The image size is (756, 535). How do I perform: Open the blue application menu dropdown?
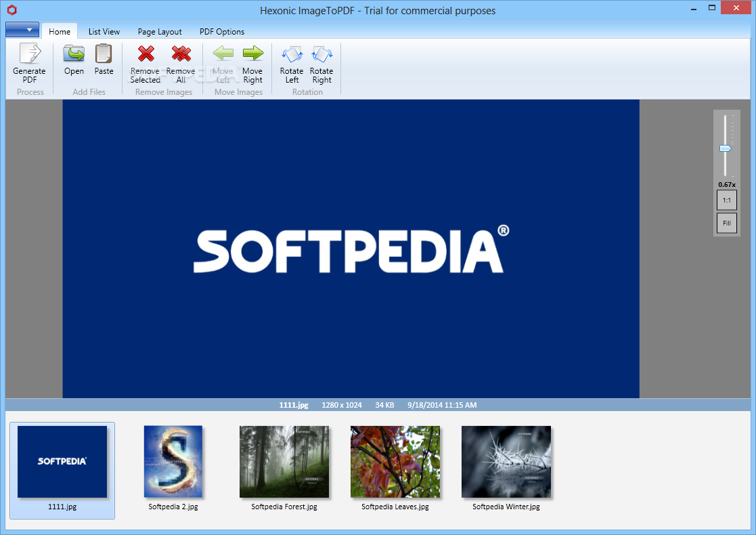[22, 29]
